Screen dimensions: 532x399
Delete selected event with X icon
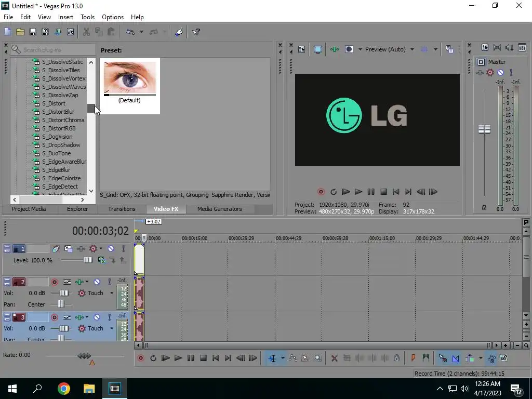pos(334,358)
